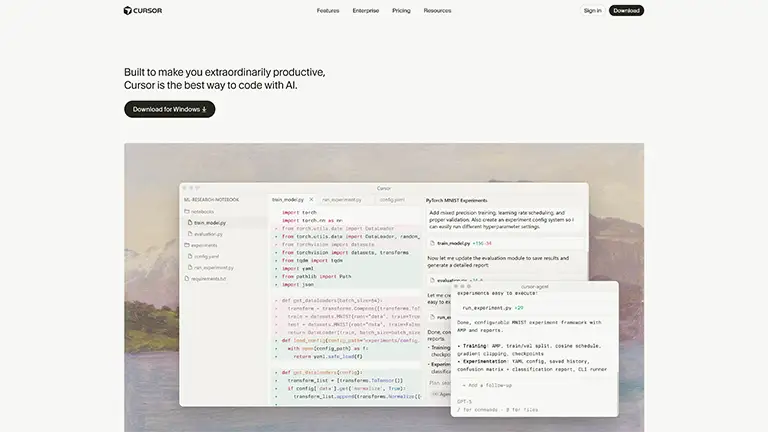768x432 pixels.
Task: Open the Enterprise menu item
Action: tap(365, 11)
